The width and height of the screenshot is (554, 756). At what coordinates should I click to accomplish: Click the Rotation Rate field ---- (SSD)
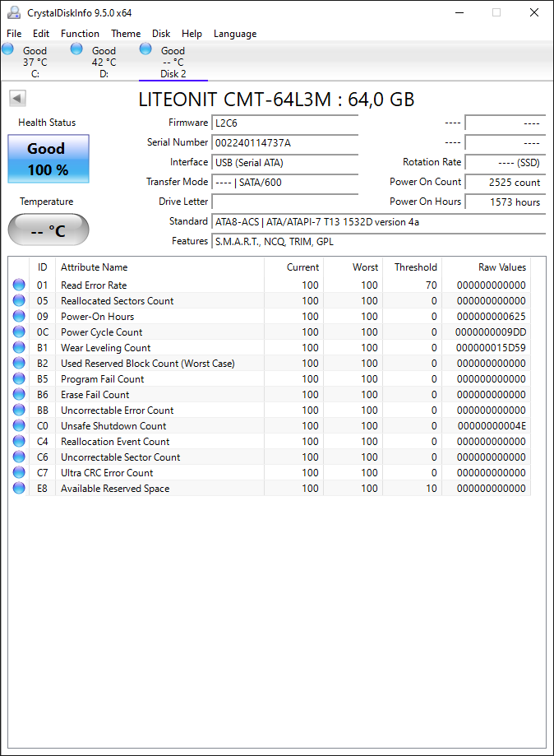coord(506,163)
